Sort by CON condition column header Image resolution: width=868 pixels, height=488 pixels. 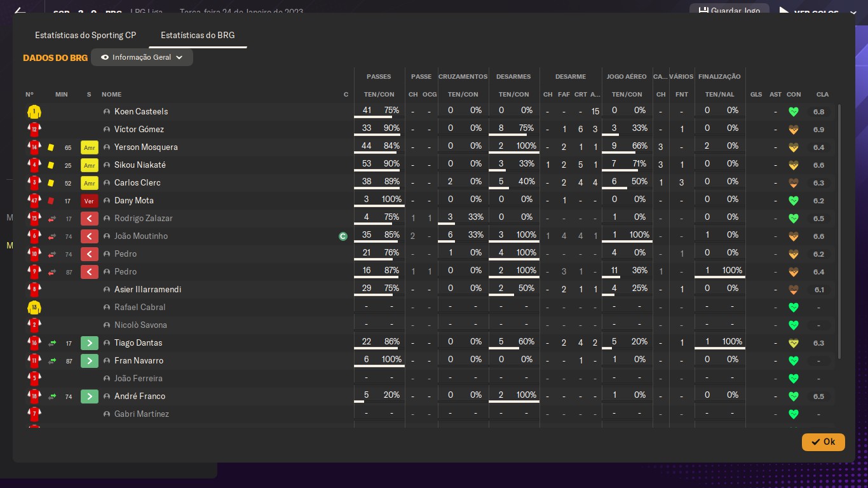pyautogui.click(x=794, y=95)
